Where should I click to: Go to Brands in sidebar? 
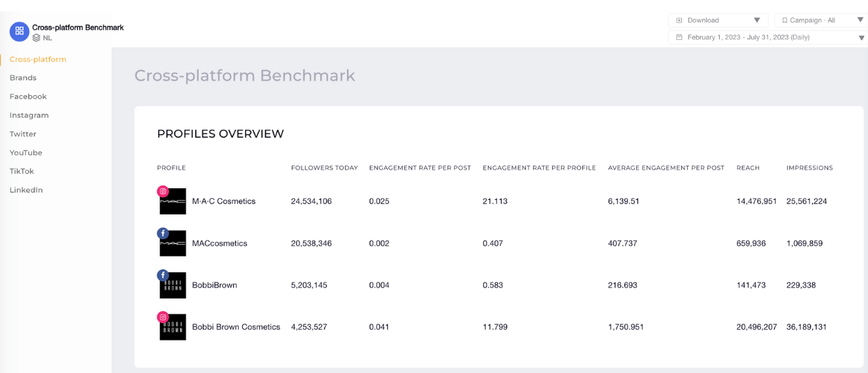click(x=23, y=78)
